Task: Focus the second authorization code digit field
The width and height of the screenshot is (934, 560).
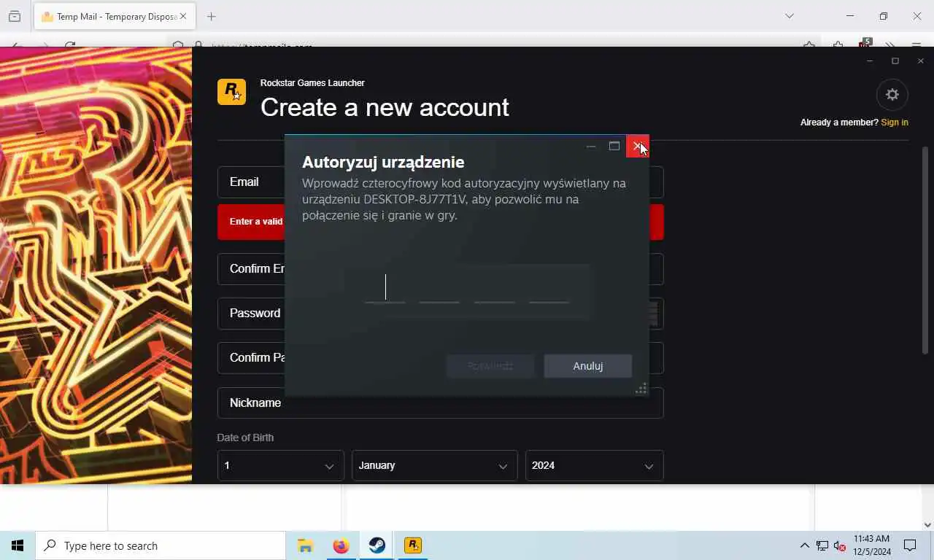Action: click(439, 289)
